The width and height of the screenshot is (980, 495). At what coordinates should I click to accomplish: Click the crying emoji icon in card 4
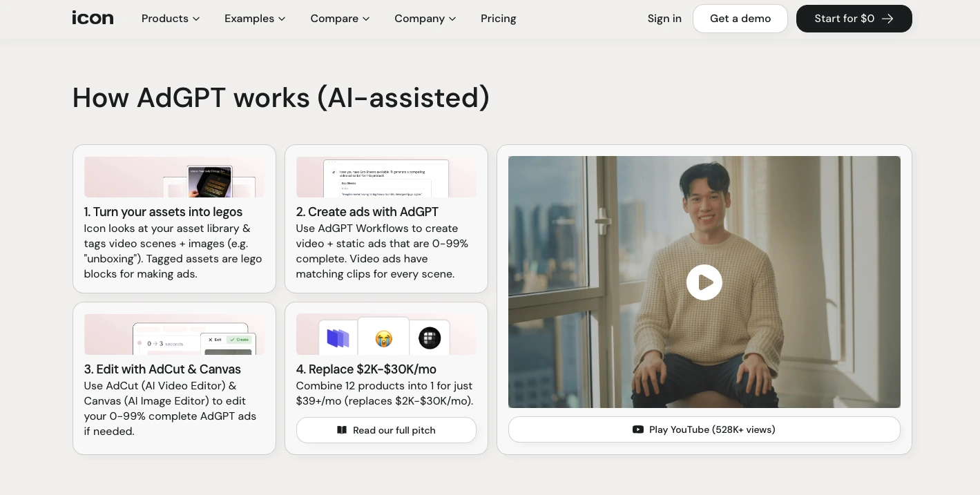point(384,338)
